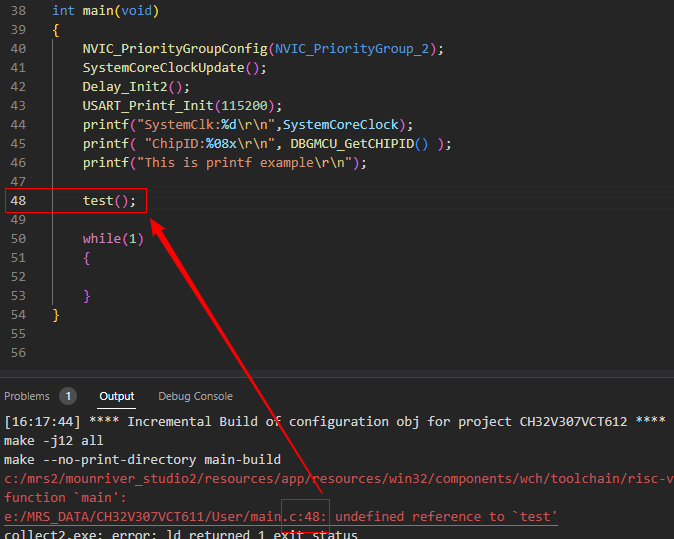This screenshot has width=674, height=539.
Task: Click line number 56 in the gutter
Action: 18,352
